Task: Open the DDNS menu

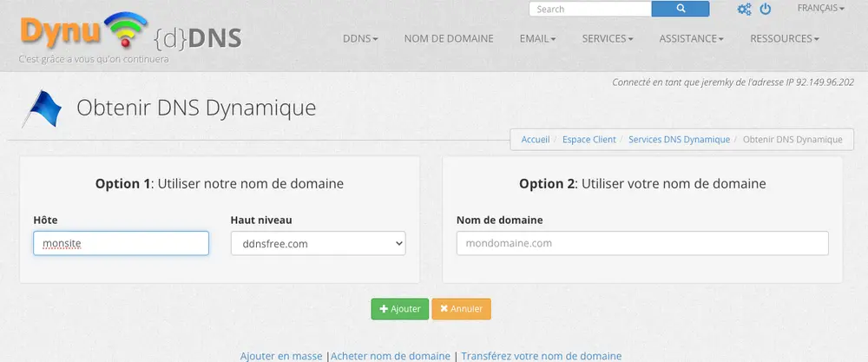Action: (x=360, y=39)
